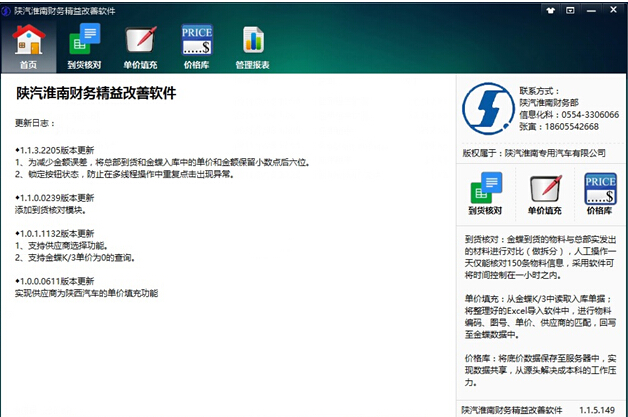Click the skin shirt icon in title bar
Viewport: 628px width, 417px height.
(x=551, y=8)
